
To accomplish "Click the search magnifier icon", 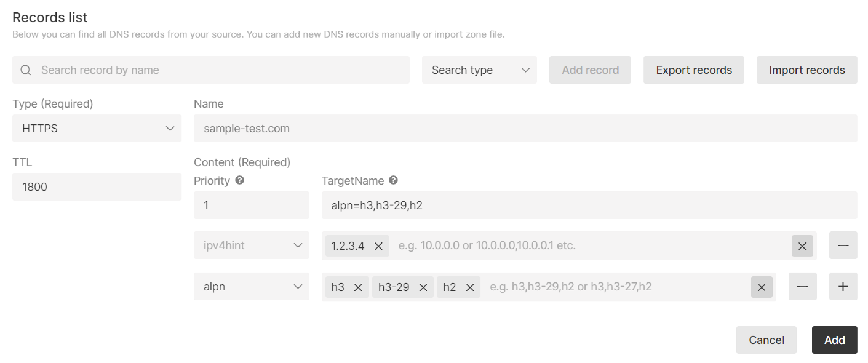I will [26, 70].
